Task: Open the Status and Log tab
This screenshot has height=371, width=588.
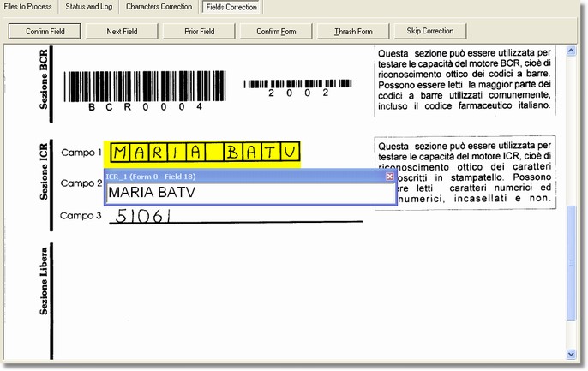Action: 89,7
